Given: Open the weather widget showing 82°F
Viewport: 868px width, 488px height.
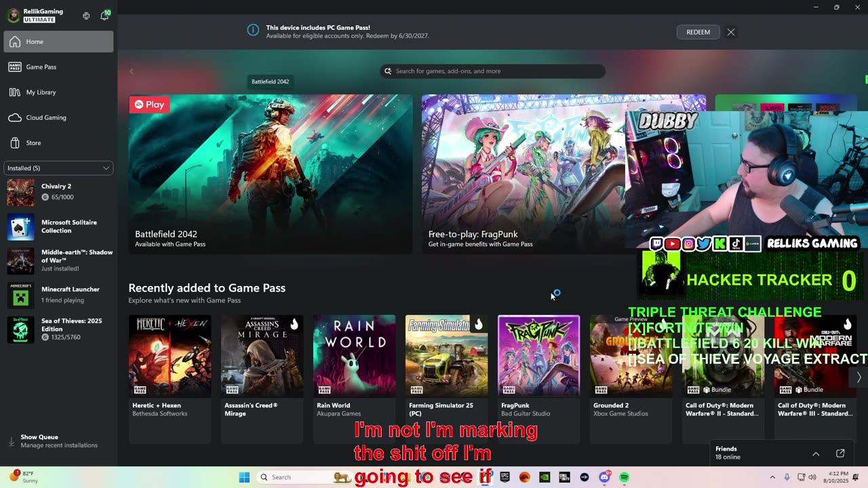Looking at the screenshot, I should (x=23, y=477).
